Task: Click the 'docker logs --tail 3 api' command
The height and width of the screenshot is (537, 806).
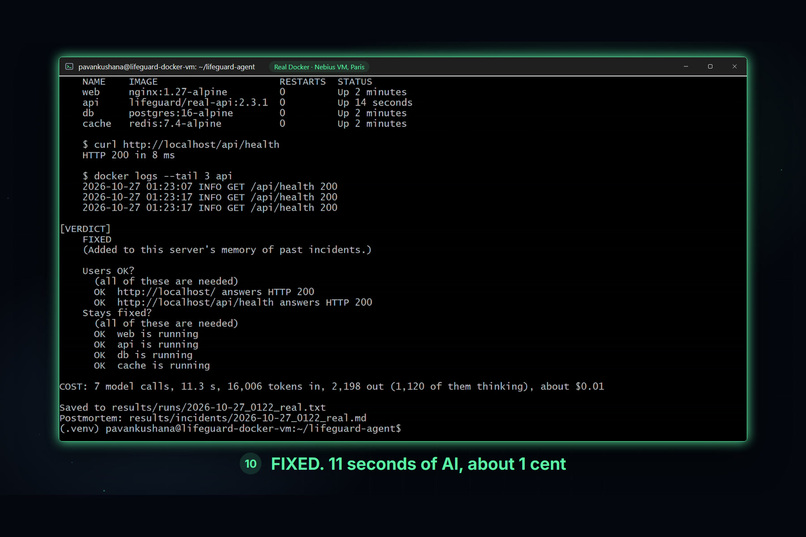Action: (x=157, y=176)
